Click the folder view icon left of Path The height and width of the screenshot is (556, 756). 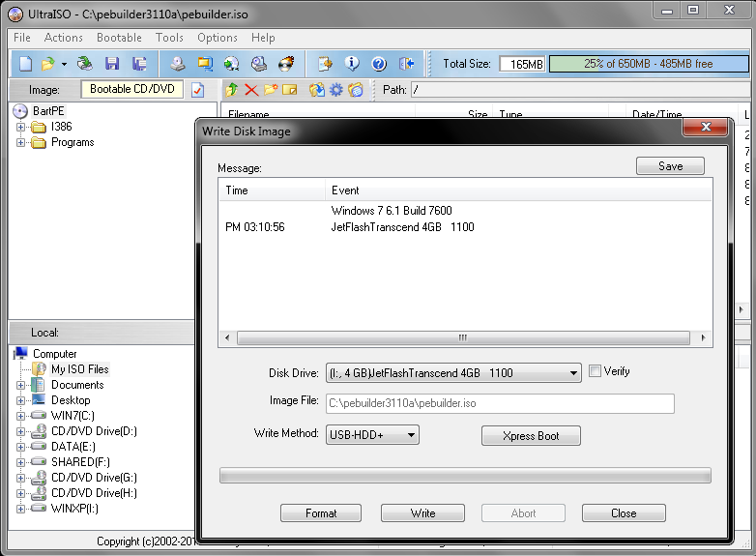[356, 90]
